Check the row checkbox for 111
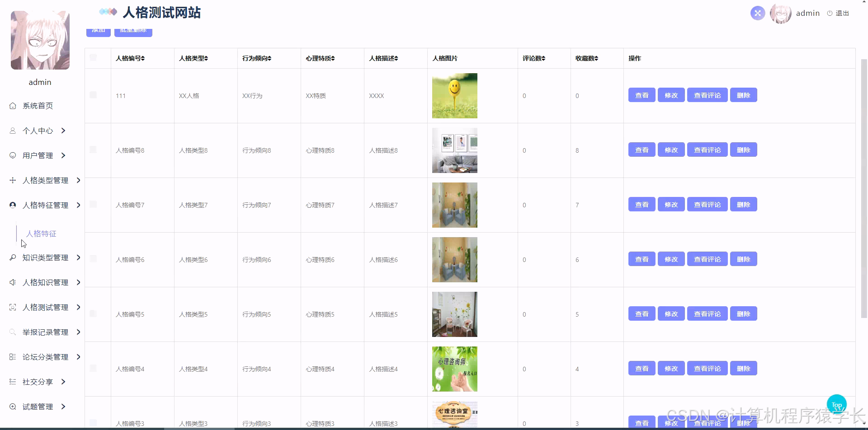The height and width of the screenshot is (430, 868). coord(93,95)
